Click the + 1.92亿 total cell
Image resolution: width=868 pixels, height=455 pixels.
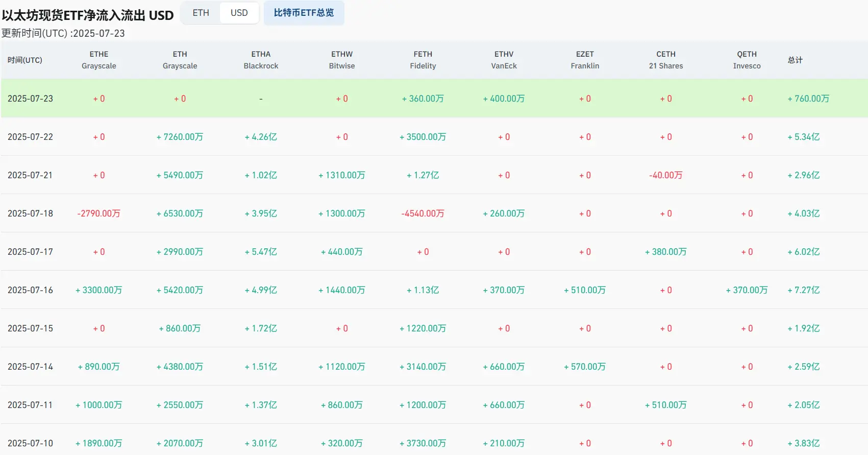[804, 328]
